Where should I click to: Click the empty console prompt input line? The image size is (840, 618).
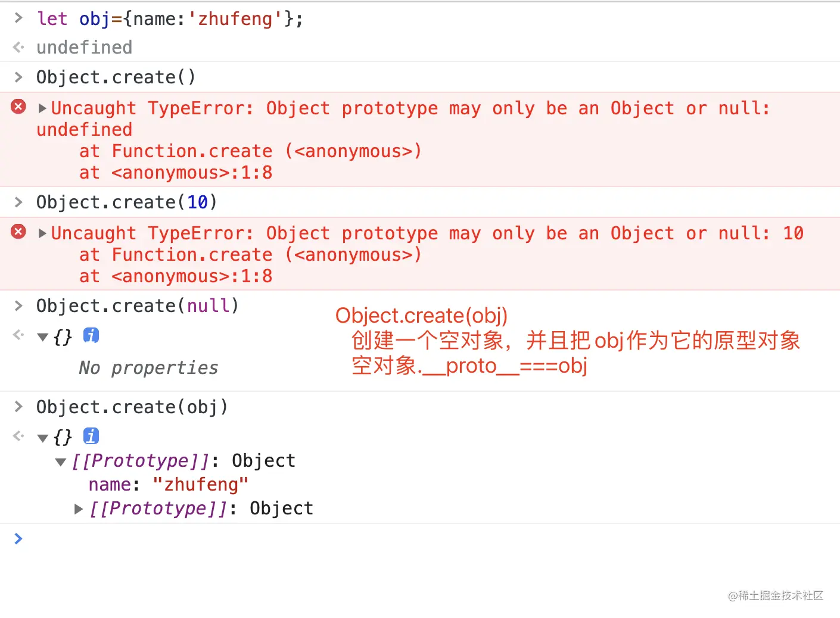[x=420, y=539]
